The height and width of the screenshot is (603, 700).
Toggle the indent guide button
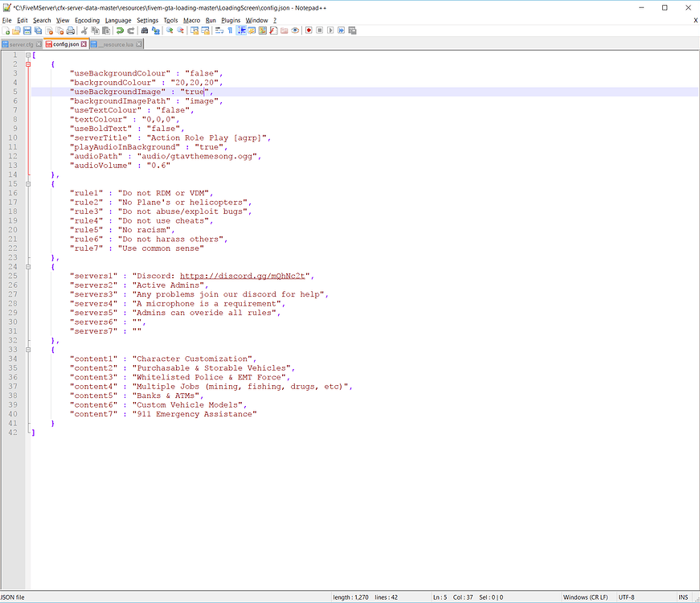[x=241, y=31]
